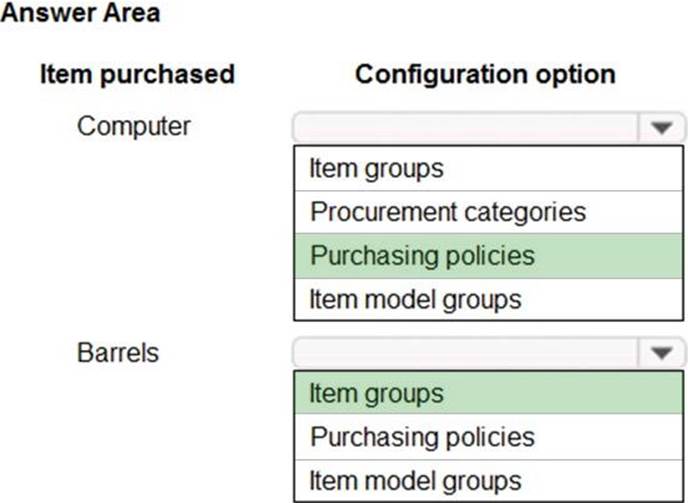Select the last option in the Computer list
This screenshot has width=688, height=503.
pos(488,299)
